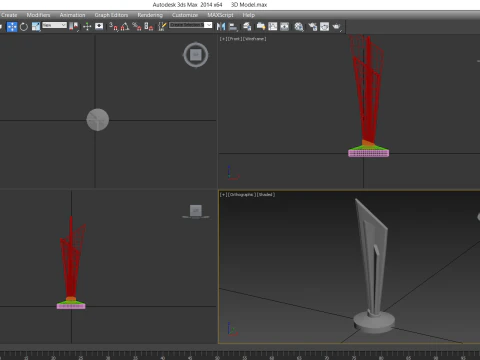
Task: Click the [+] label in Front viewport
Action: pos(222,39)
